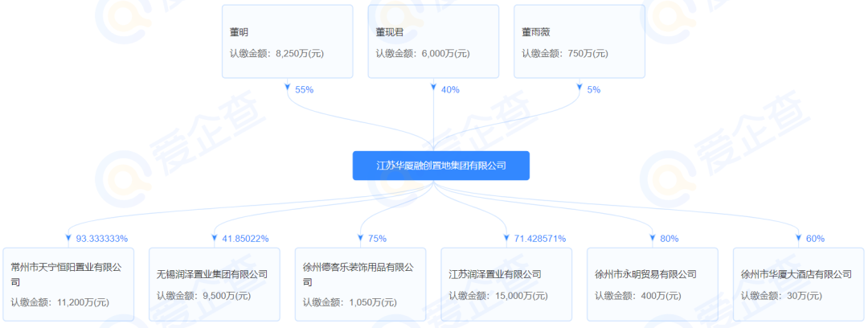Open 常州市天宁恒阳置业有限公司 company card

click(x=68, y=285)
